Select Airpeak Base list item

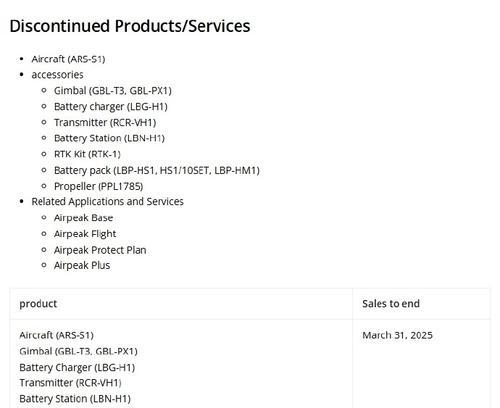pos(84,218)
